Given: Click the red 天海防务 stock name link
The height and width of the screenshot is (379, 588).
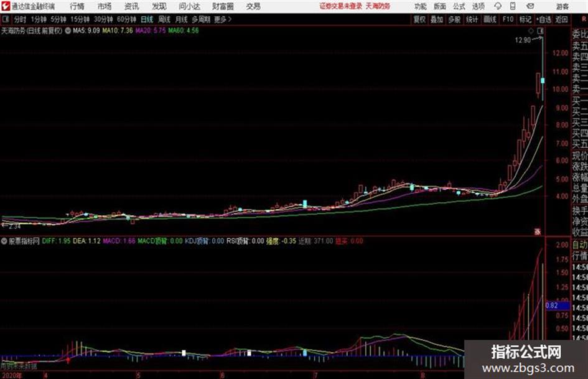Looking at the screenshot, I should coord(378,6).
